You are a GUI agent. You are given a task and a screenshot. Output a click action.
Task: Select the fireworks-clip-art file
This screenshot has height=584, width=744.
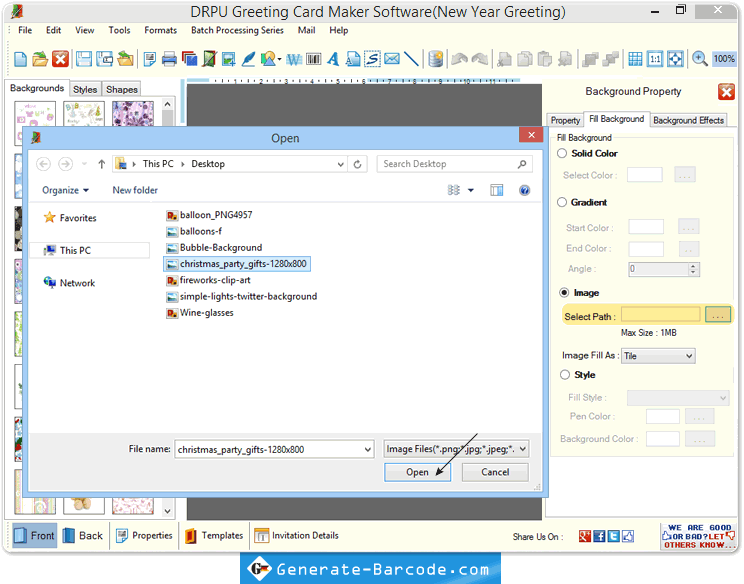[x=208, y=280]
